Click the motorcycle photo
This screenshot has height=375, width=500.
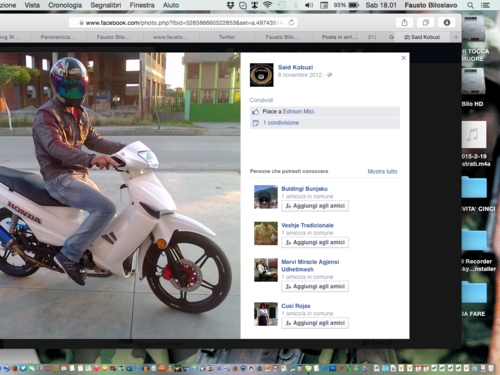(x=120, y=196)
